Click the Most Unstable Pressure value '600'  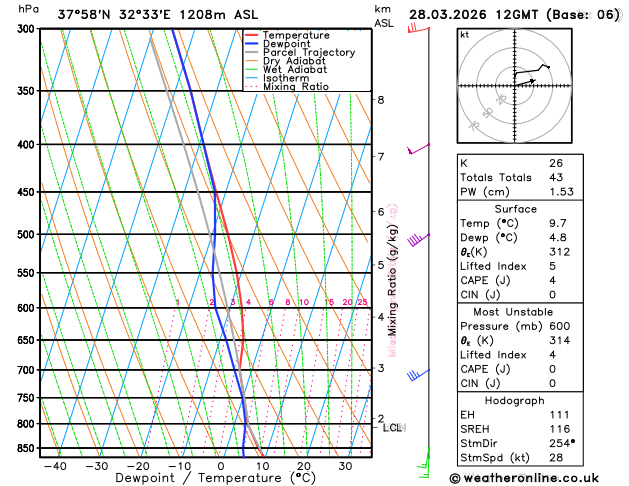(x=560, y=326)
